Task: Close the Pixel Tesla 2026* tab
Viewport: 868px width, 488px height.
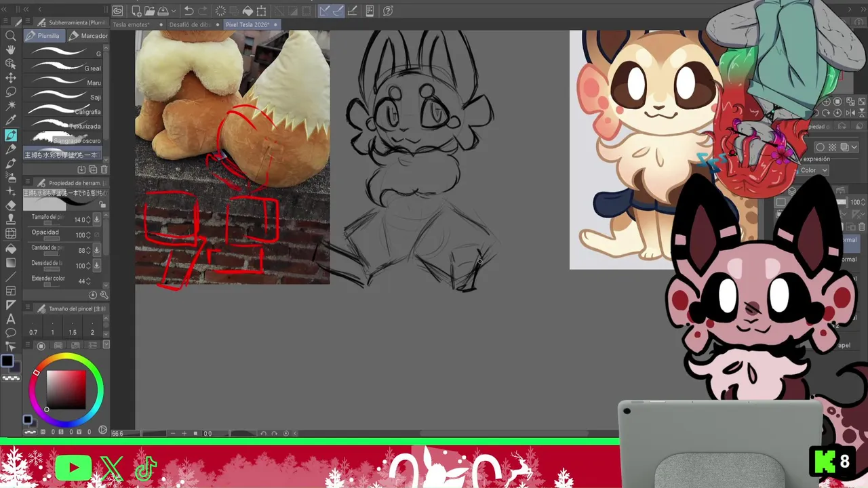Action: pyautogui.click(x=275, y=24)
